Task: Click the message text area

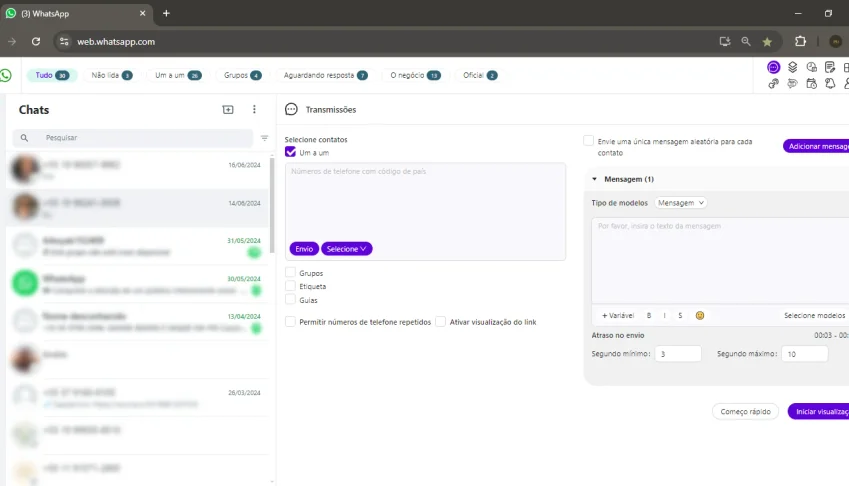Action: click(x=720, y=261)
